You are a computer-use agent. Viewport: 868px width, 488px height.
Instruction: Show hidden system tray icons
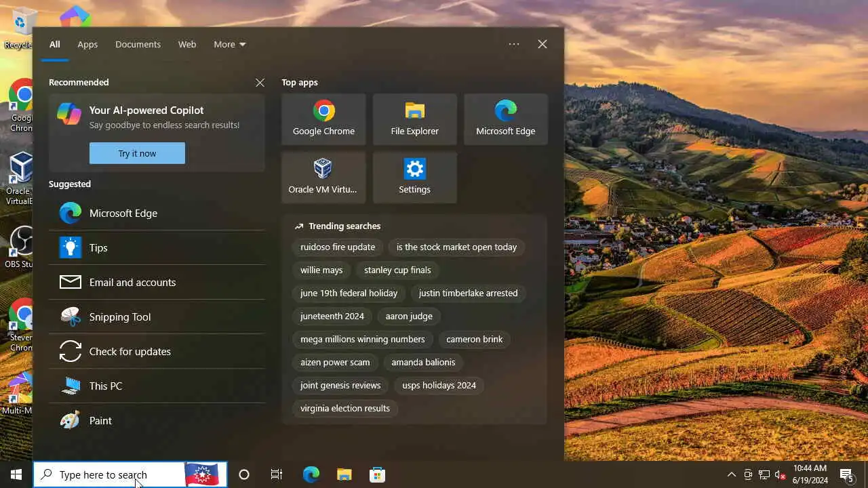[x=732, y=474]
